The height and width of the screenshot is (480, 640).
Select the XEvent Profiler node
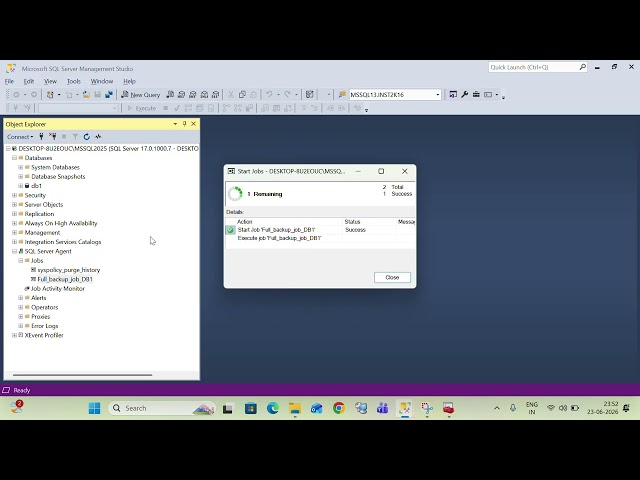point(44,336)
